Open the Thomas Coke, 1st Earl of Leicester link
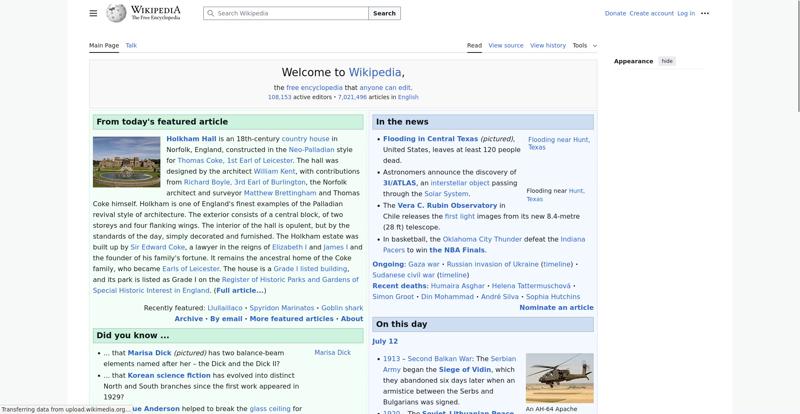The image size is (800, 414). click(235, 160)
